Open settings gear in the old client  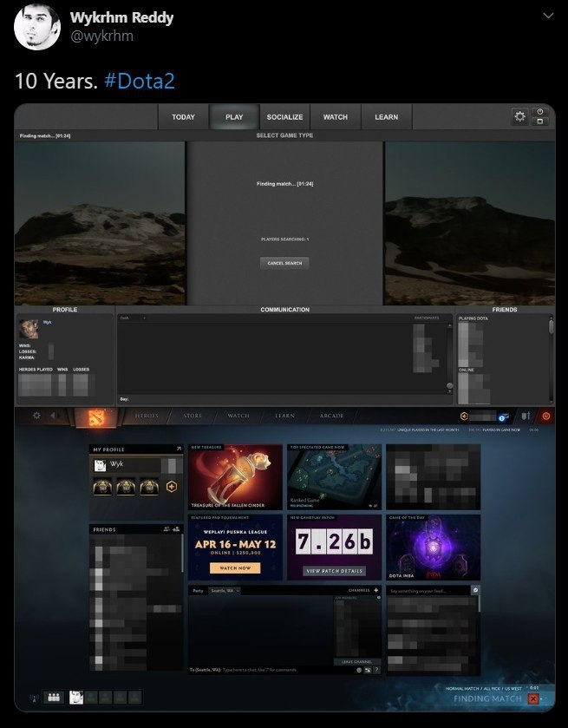[519, 116]
